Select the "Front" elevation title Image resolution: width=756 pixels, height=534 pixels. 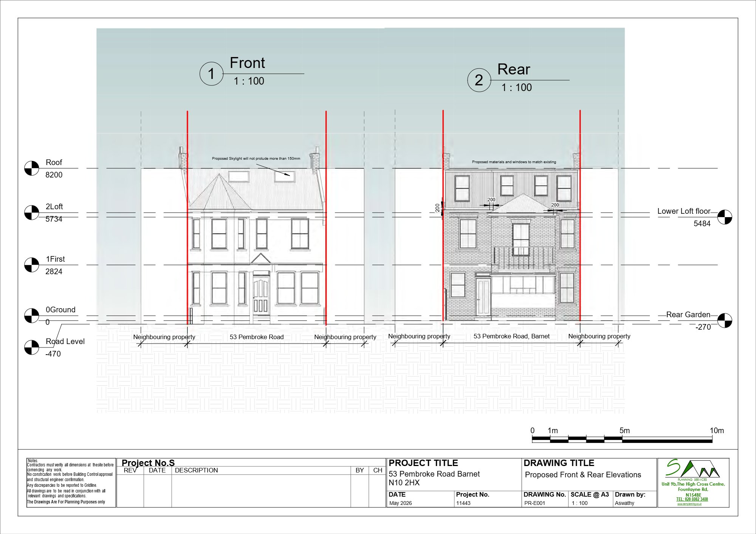click(x=247, y=63)
